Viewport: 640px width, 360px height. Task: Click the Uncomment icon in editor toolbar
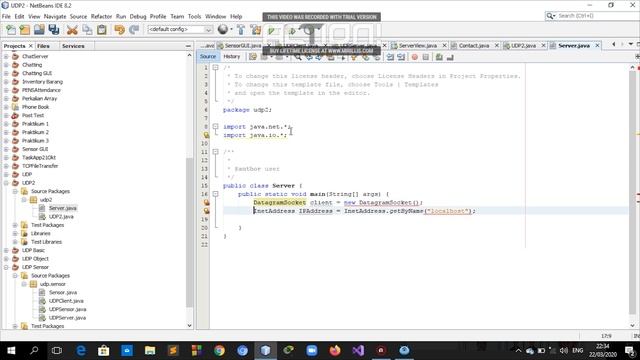click(x=450, y=57)
